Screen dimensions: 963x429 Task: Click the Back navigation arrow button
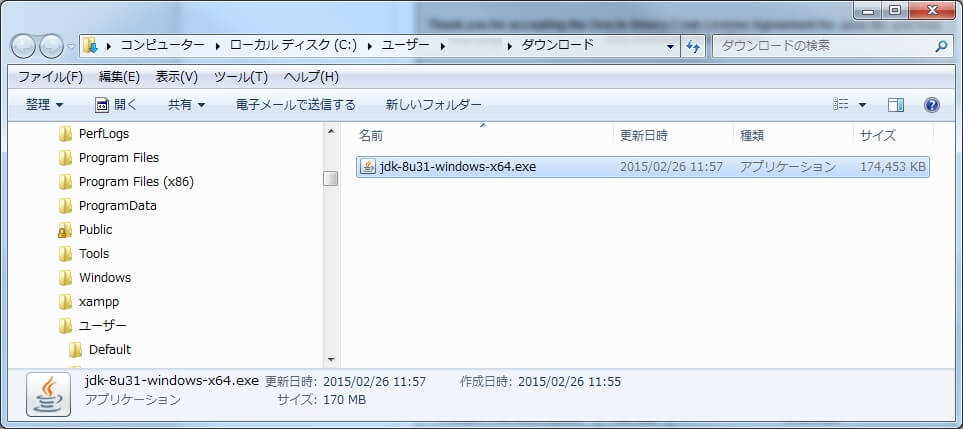24,45
